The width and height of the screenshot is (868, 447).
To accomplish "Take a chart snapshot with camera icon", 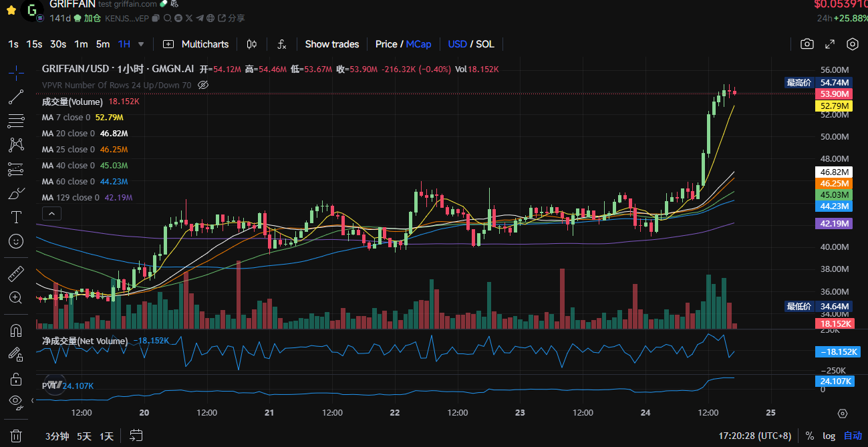I will tap(807, 44).
